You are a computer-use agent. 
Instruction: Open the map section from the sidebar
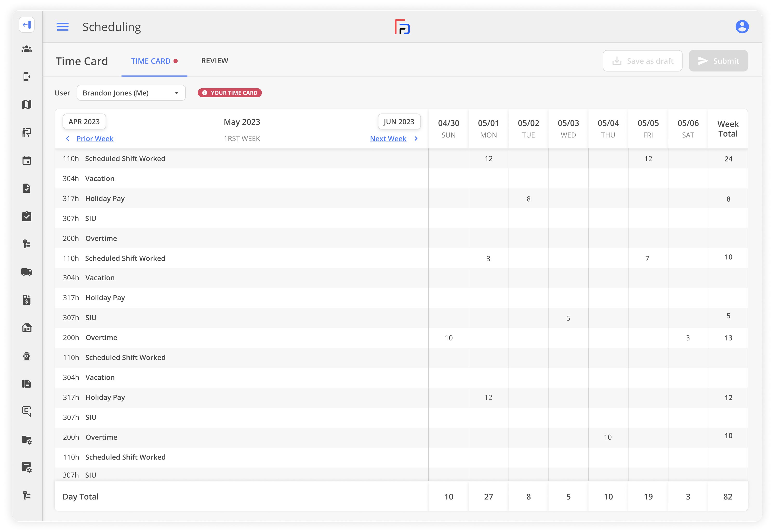tap(27, 104)
